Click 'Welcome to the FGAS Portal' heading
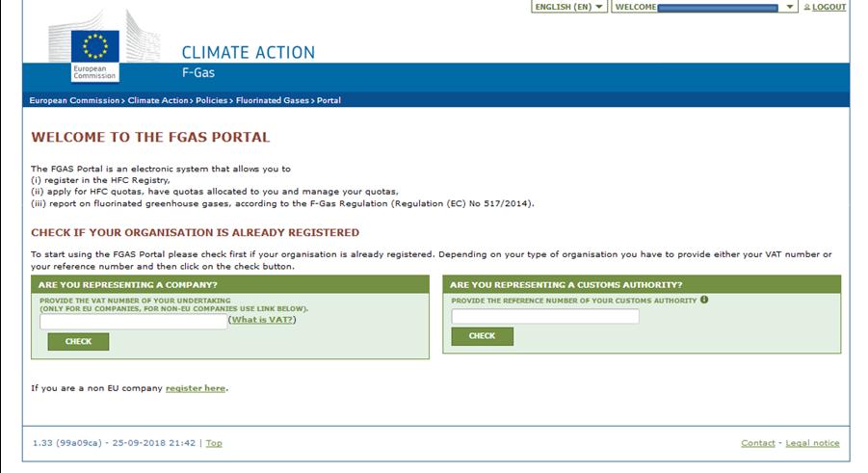This screenshot has width=868, height=473. 150,138
